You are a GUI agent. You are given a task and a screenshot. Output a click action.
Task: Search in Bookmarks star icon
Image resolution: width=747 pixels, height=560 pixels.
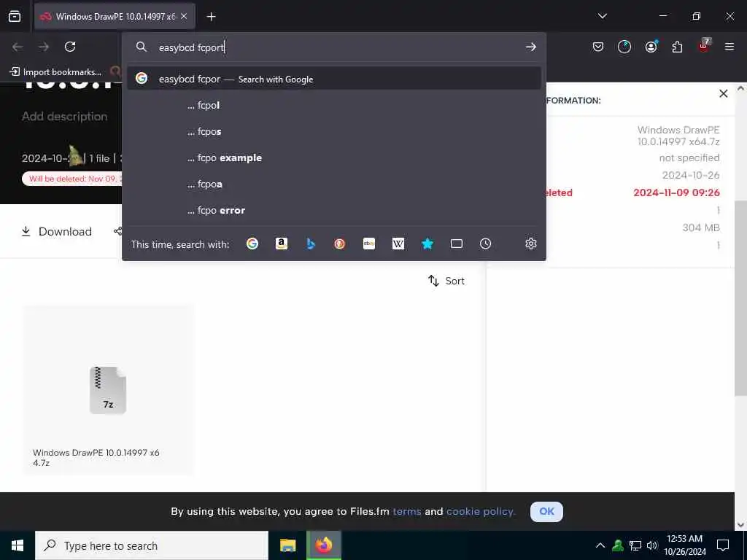tap(427, 244)
